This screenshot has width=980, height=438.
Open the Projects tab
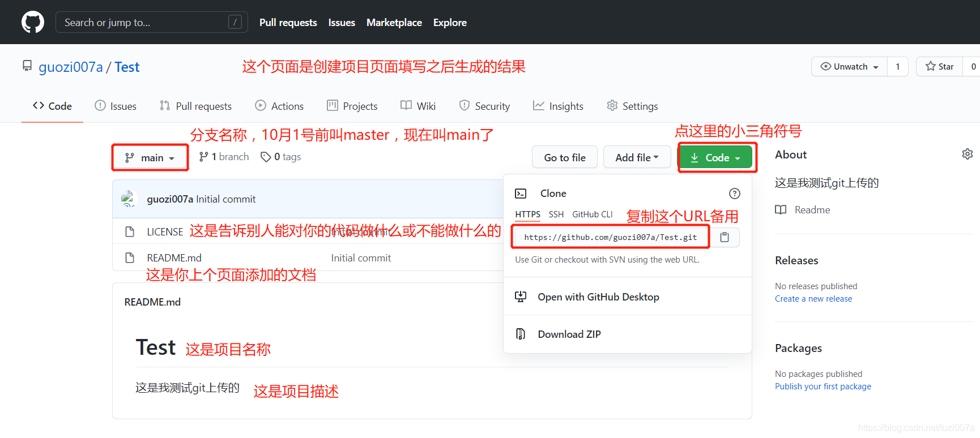[x=352, y=106]
